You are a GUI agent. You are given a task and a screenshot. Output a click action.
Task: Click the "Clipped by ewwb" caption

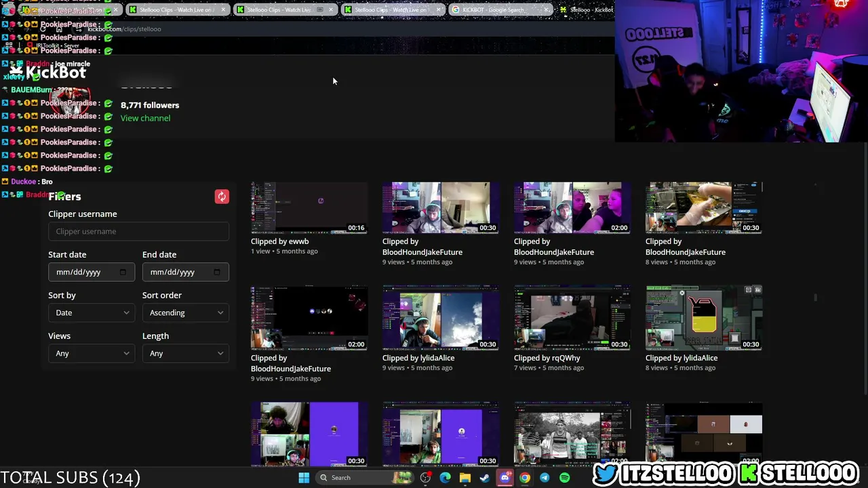tap(279, 241)
